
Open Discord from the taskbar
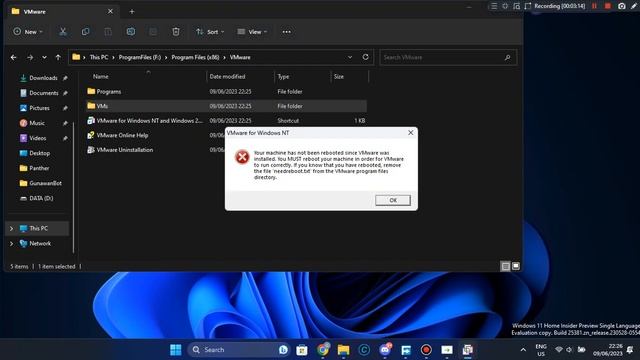pyautogui.click(x=385, y=350)
